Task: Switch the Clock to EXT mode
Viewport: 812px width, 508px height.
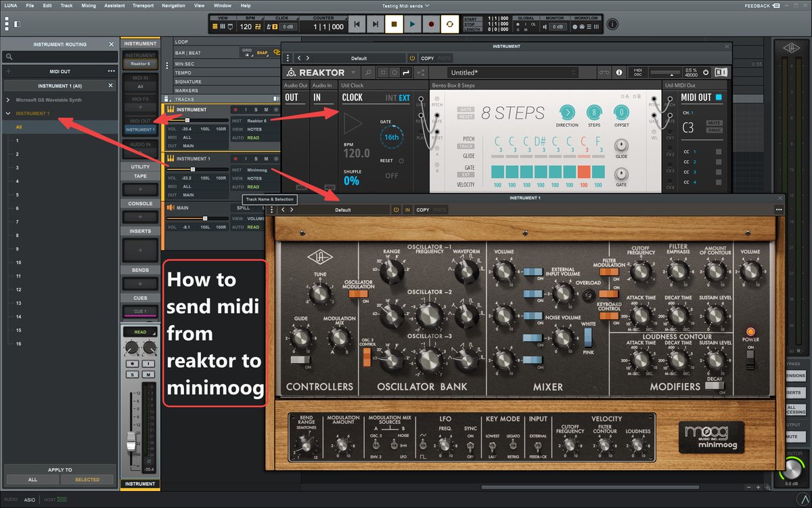Action: (404, 98)
